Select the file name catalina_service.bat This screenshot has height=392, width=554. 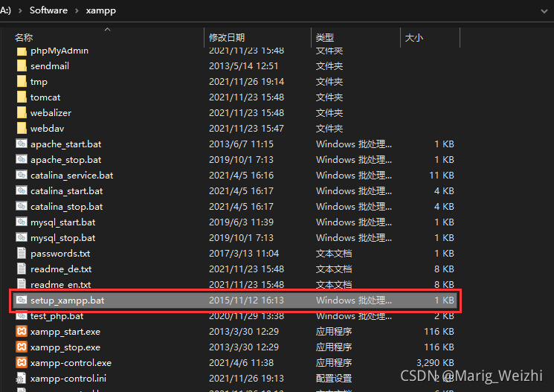pyautogui.click(x=71, y=176)
